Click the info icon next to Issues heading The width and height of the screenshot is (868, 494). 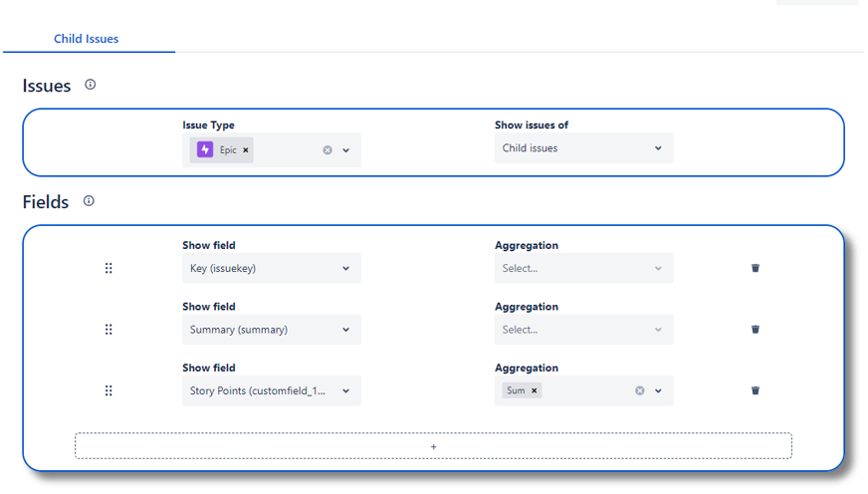[91, 85]
